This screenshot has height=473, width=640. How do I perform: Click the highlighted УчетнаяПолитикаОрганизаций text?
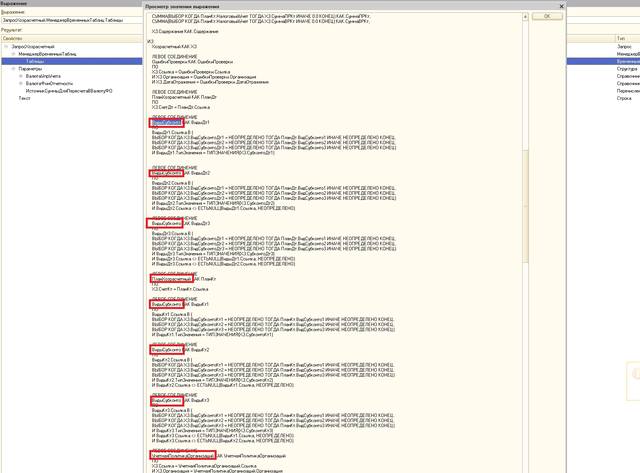182,456
